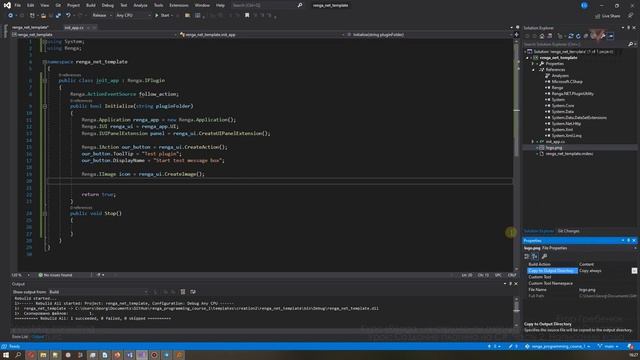The image size is (640, 360).
Task: Click the search magnifier in title bar
Action: click(300, 5)
